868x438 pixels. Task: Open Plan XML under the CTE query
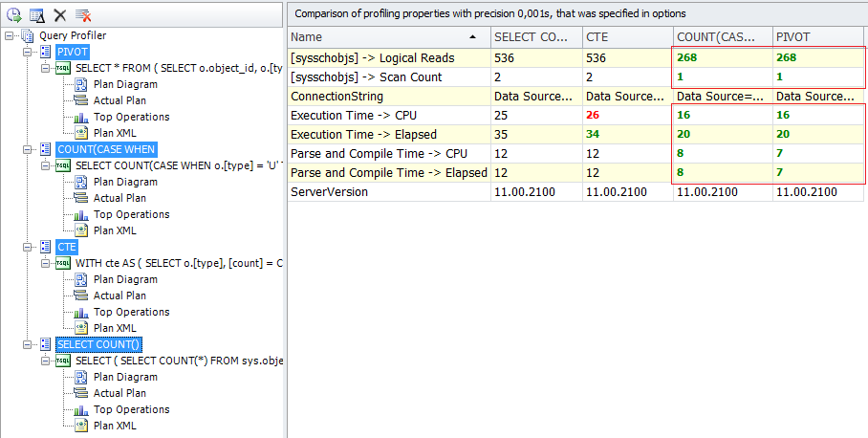114,328
